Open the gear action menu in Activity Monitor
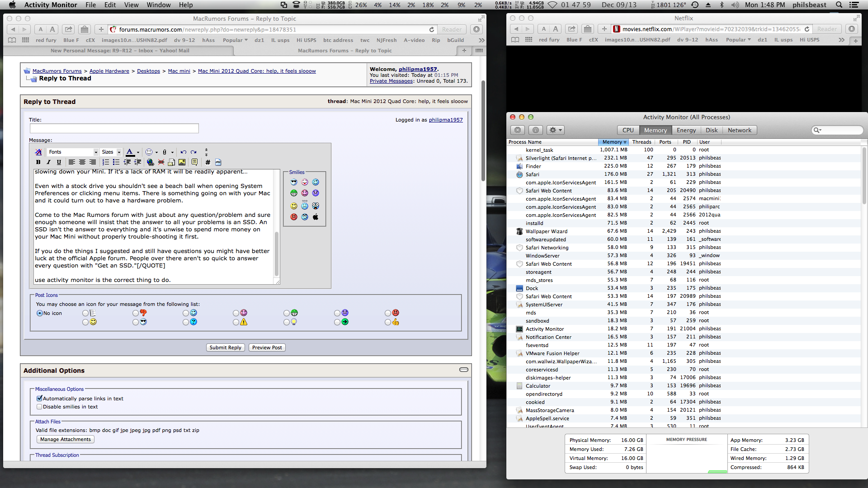This screenshot has width=868, height=488. [x=555, y=130]
